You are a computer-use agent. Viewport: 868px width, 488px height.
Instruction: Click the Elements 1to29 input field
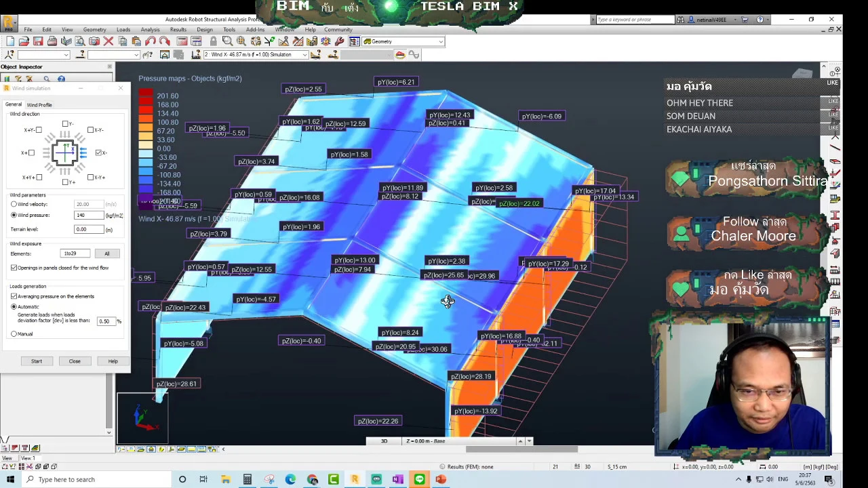(75, 253)
